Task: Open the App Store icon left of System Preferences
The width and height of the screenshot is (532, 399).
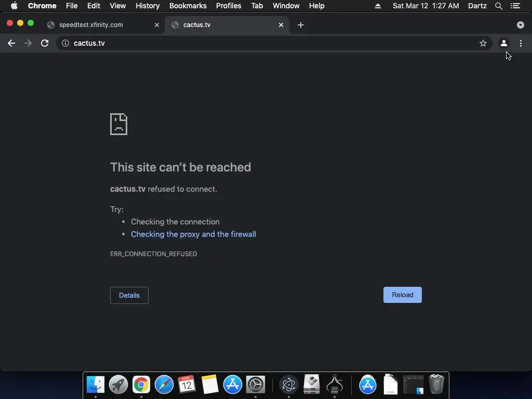Action: 232,384
